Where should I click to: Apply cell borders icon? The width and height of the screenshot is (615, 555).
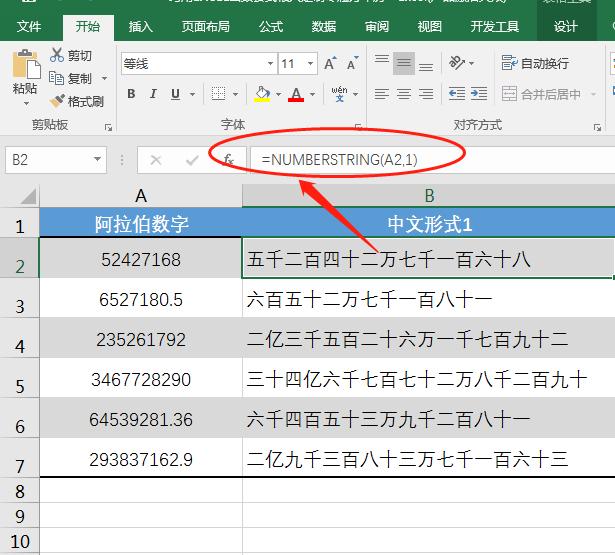[218, 94]
